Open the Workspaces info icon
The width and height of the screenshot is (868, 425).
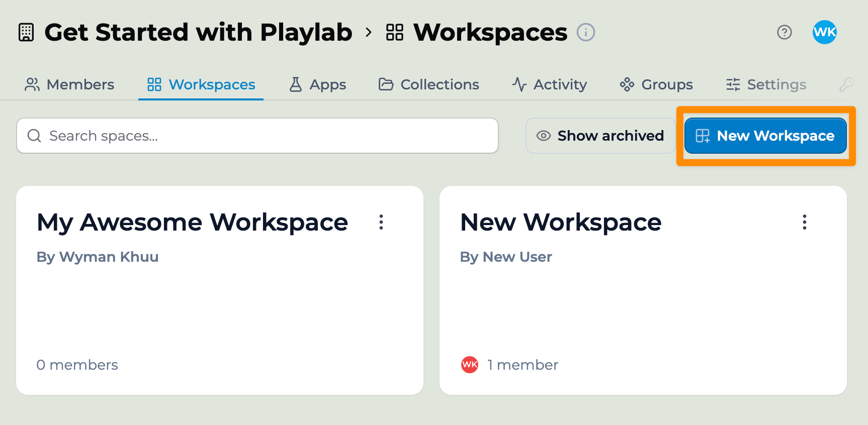pyautogui.click(x=585, y=32)
